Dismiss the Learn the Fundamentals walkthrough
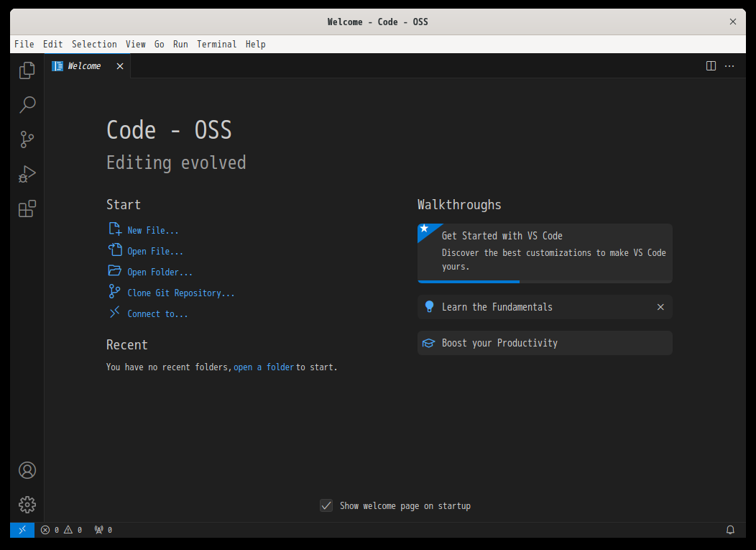 pos(660,307)
